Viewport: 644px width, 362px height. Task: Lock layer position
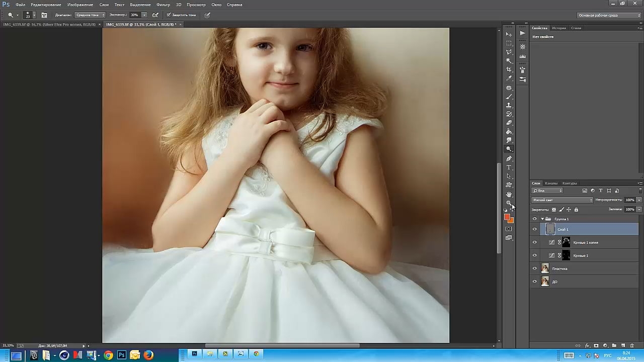pos(569,210)
